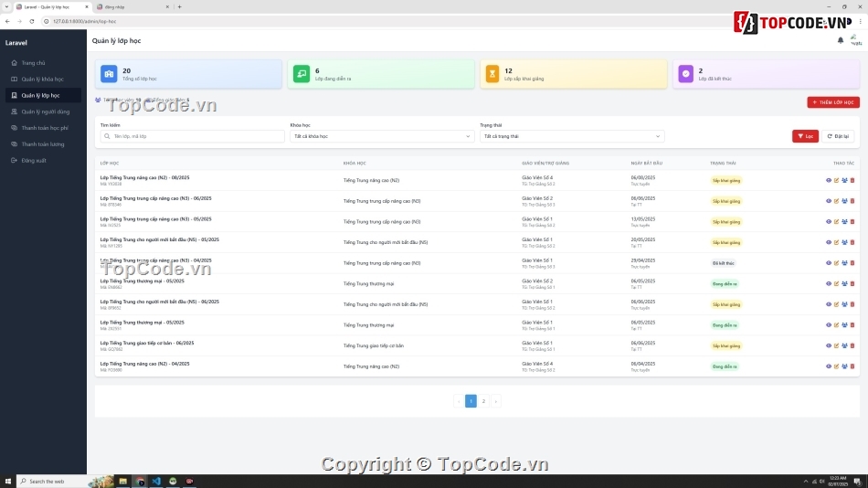Click start date 13/05/2025
Viewport: 868px width, 488px height.
point(642,218)
